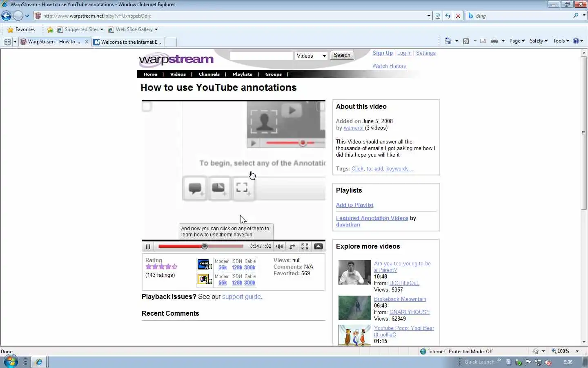Click the up-arrow menu button in player controls
Screen dimensions: 588x368
tap(318, 246)
